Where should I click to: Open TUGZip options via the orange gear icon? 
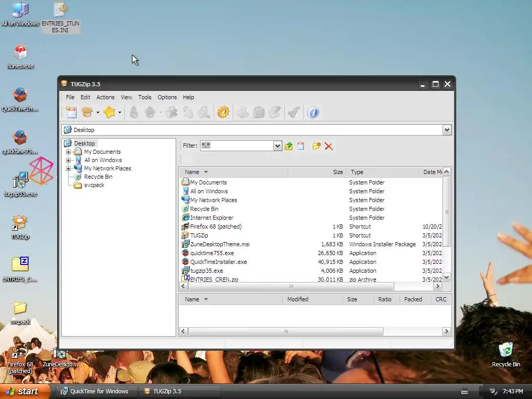pyautogui.click(x=223, y=112)
